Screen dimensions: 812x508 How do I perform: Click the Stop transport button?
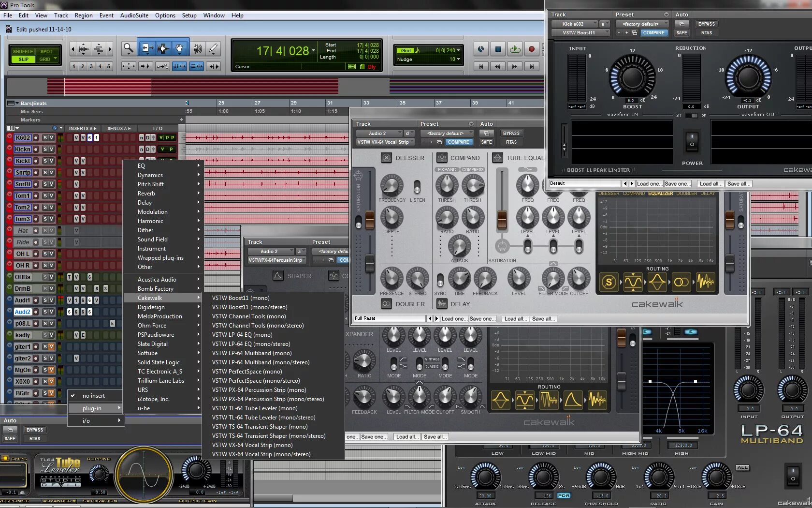(x=498, y=49)
